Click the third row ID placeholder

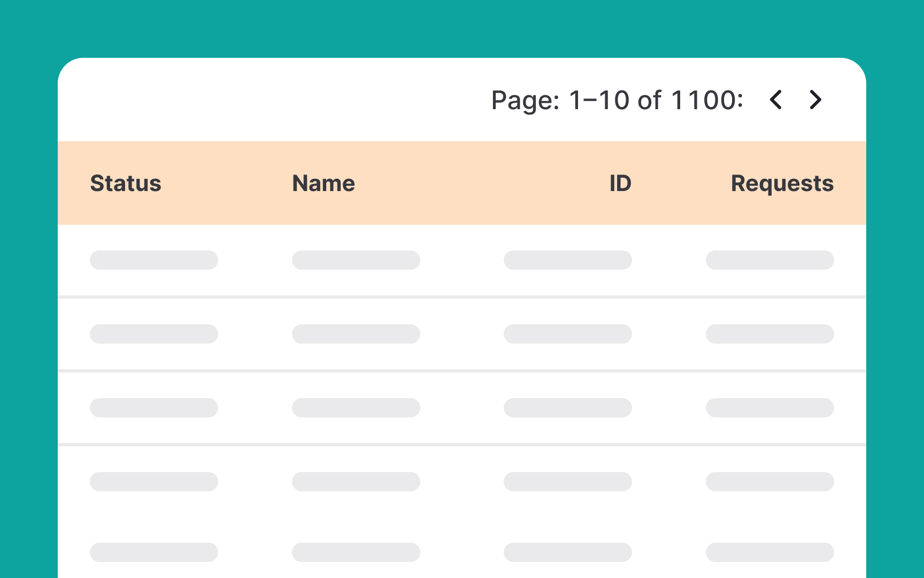(567, 407)
